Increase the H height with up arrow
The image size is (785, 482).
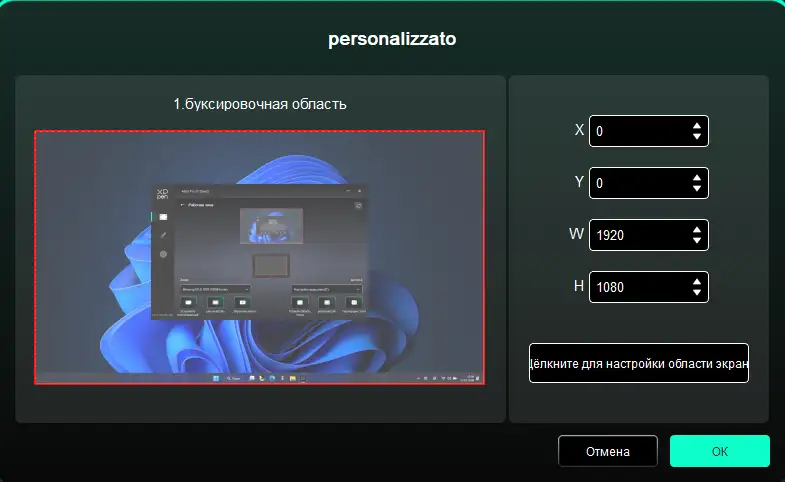click(x=696, y=281)
